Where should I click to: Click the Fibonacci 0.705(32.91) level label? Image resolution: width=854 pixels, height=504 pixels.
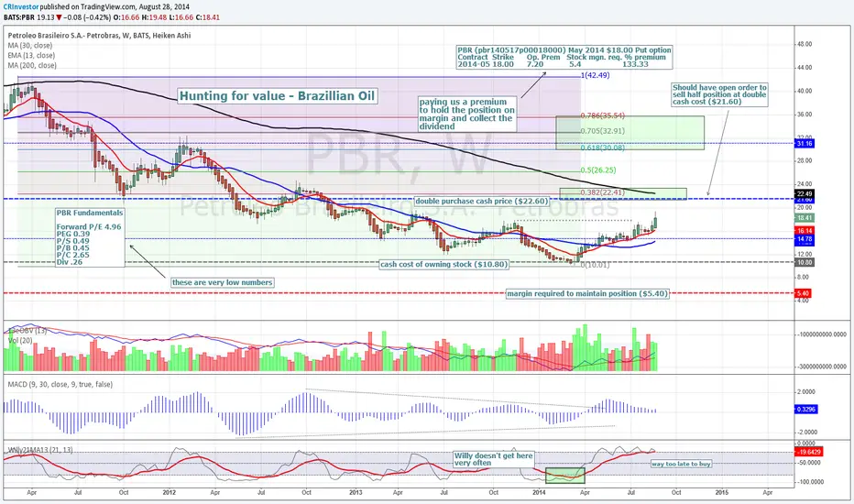[602, 131]
